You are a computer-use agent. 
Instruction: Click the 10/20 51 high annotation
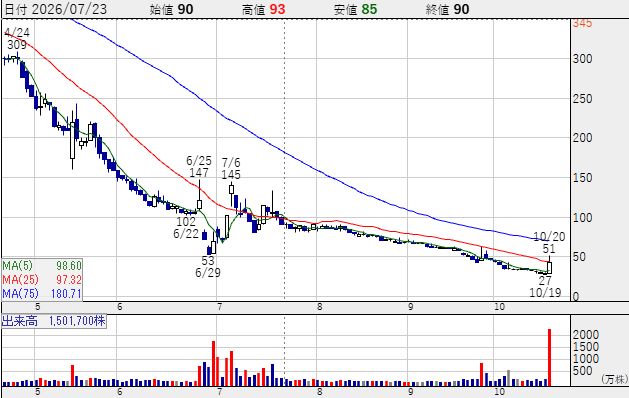click(x=549, y=242)
